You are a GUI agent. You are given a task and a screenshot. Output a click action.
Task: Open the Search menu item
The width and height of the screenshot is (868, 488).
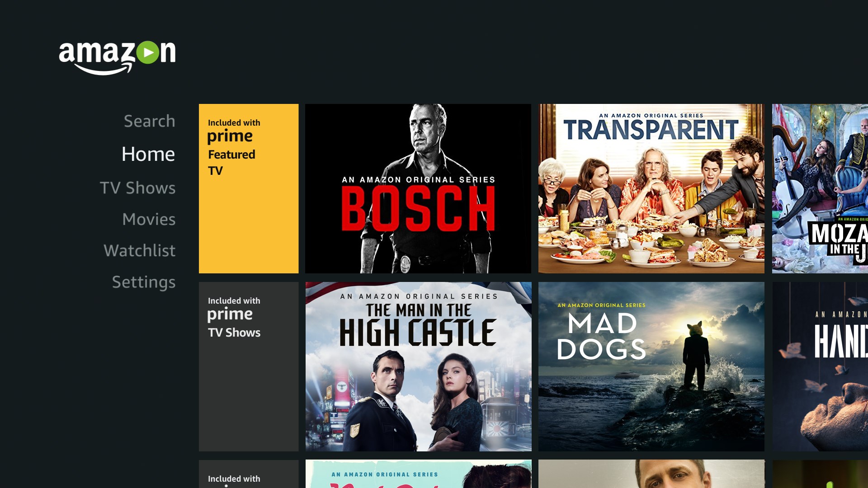point(149,120)
